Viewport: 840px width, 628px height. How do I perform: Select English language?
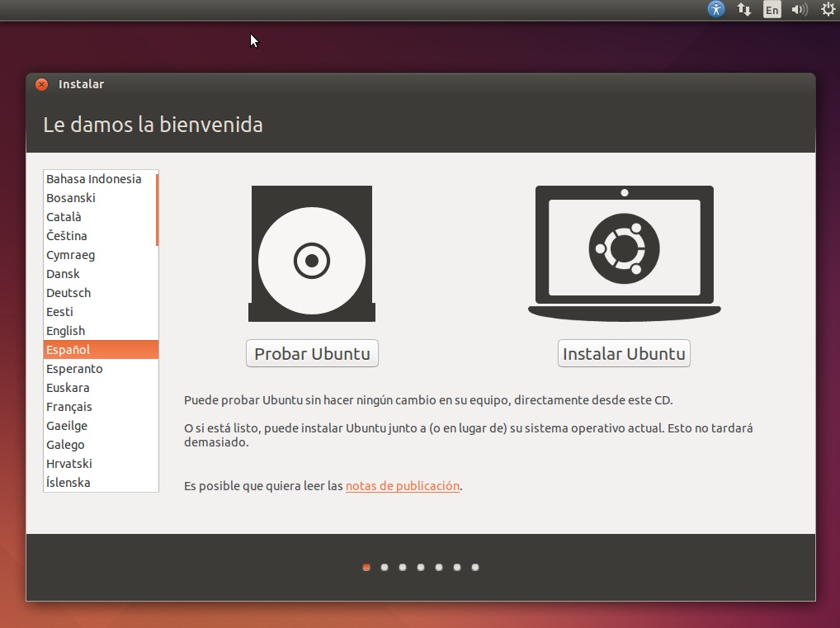[x=100, y=331]
